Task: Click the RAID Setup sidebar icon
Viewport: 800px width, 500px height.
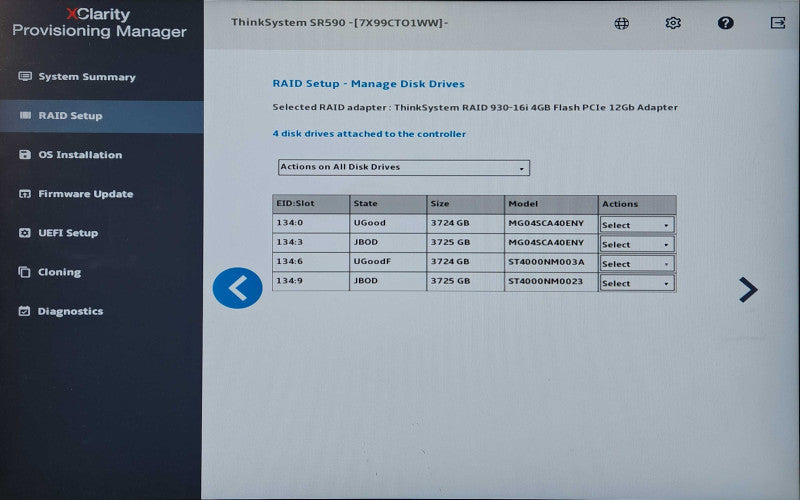Action: click(x=25, y=115)
